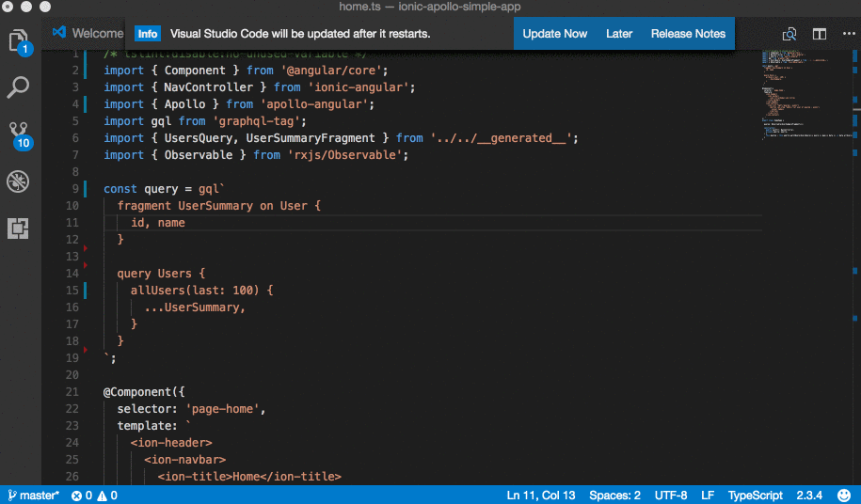Click Later on update notification
This screenshot has width=861, height=504.
pyautogui.click(x=619, y=34)
